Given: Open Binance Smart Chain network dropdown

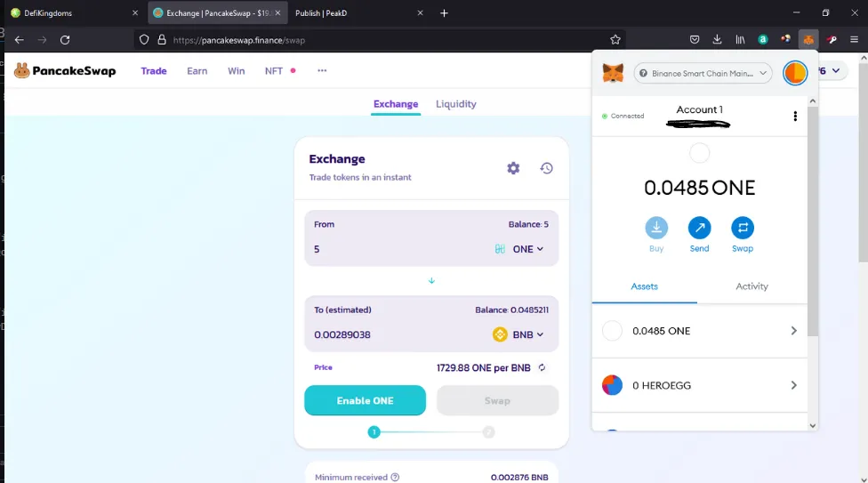Looking at the screenshot, I should coord(703,73).
